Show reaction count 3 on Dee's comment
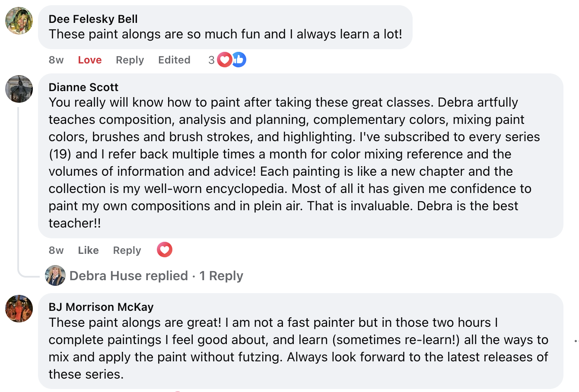Screen dimensions: 579x392 point(211,60)
